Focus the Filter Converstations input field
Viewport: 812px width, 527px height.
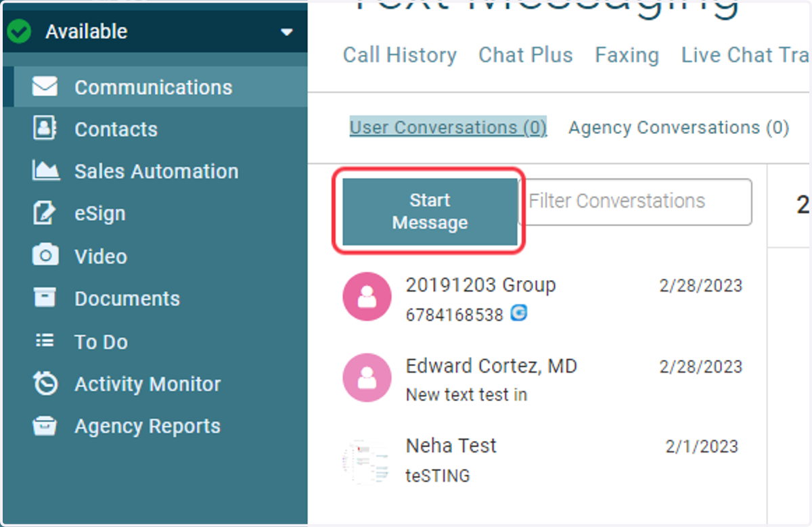pos(635,202)
